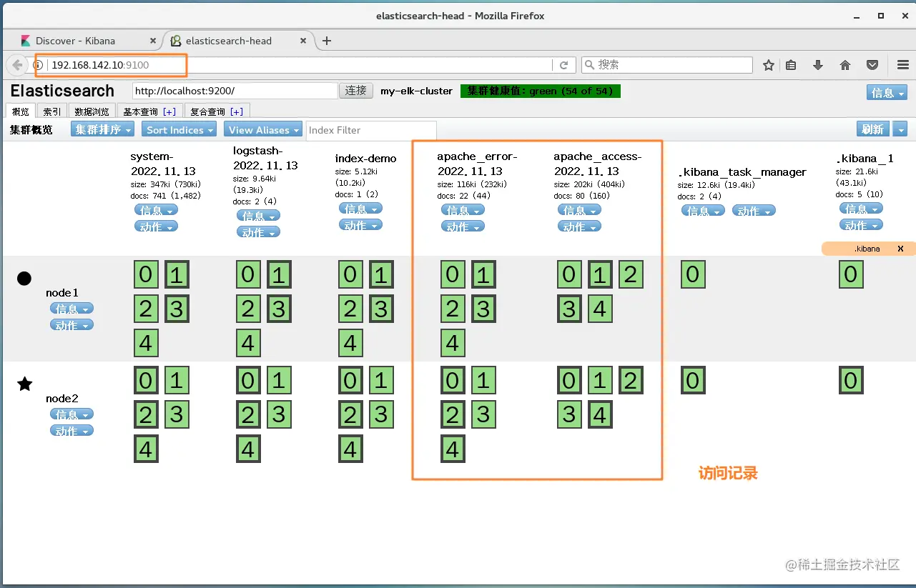
Task: Select shard 0 of system-2022.11.13 on node1
Action: click(146, 274)
